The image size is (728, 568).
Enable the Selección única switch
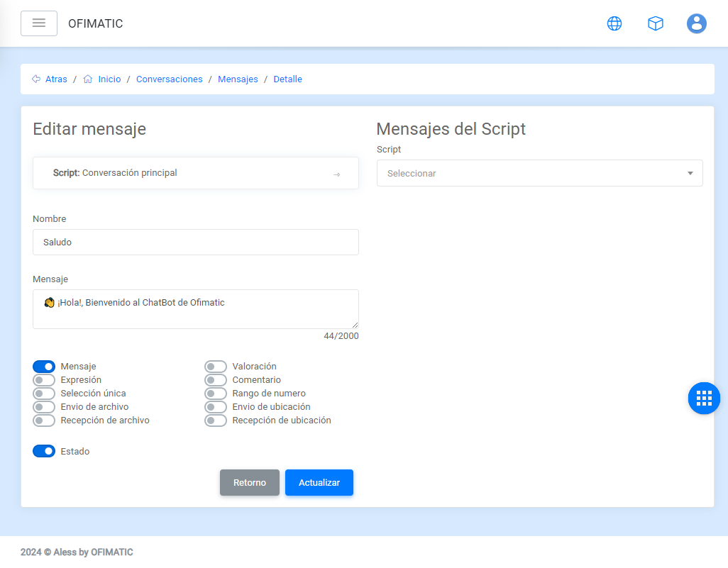tap(44, 394)
